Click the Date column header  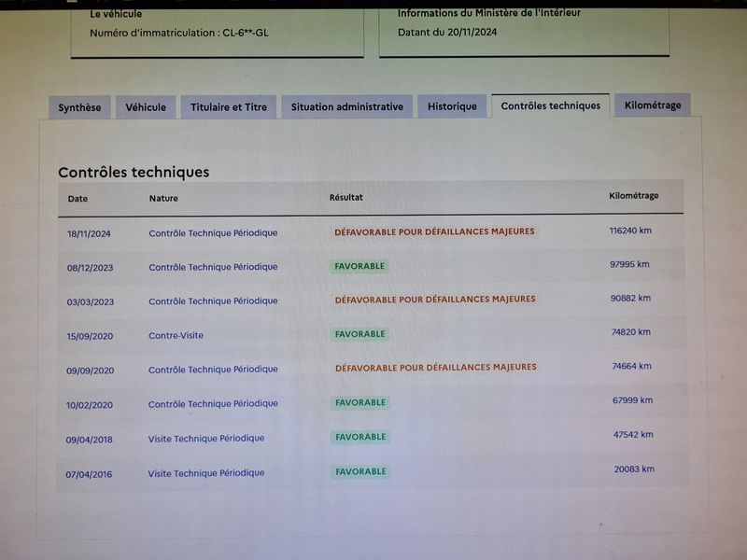(x=78, y=199)
